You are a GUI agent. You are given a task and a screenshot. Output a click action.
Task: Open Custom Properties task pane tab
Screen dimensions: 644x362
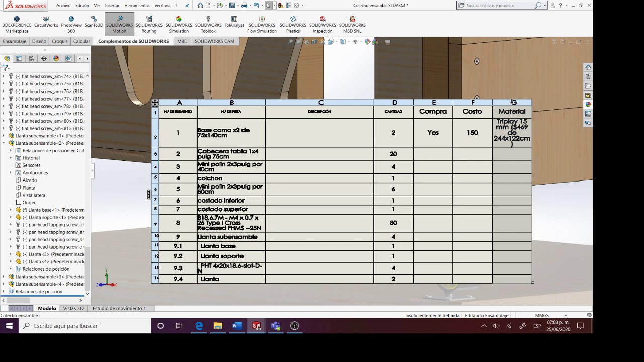coord(588,114)
